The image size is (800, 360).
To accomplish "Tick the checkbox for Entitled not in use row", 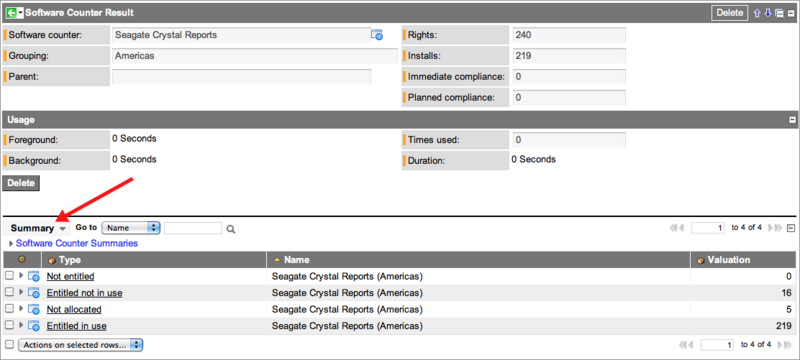I will 9,292.
